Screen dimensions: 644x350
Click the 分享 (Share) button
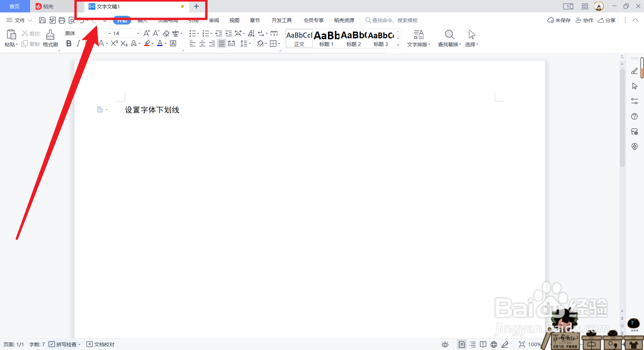pos(607,20)
